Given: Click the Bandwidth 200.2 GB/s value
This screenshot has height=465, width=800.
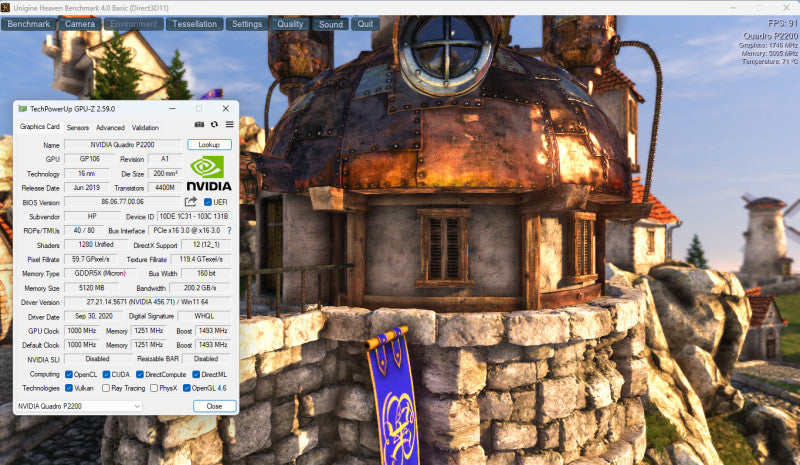Looking at the screenshot, I should pos(200,288).
